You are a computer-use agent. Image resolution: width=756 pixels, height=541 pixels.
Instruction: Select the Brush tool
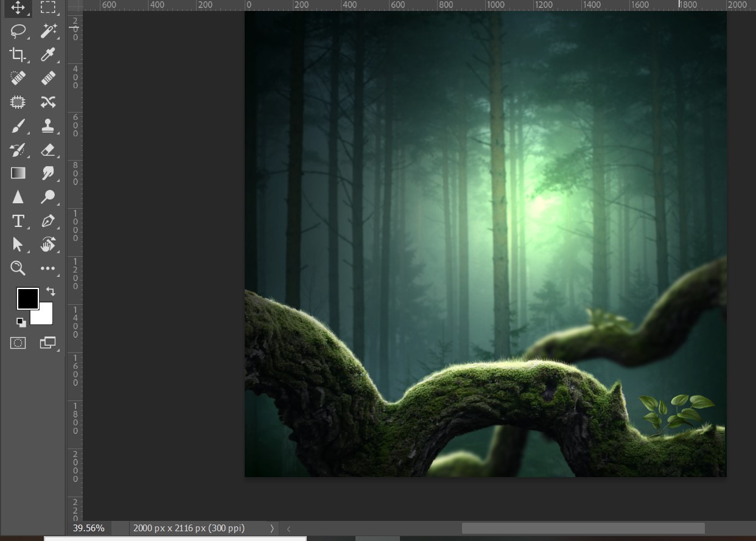click(x=18, y=126)
